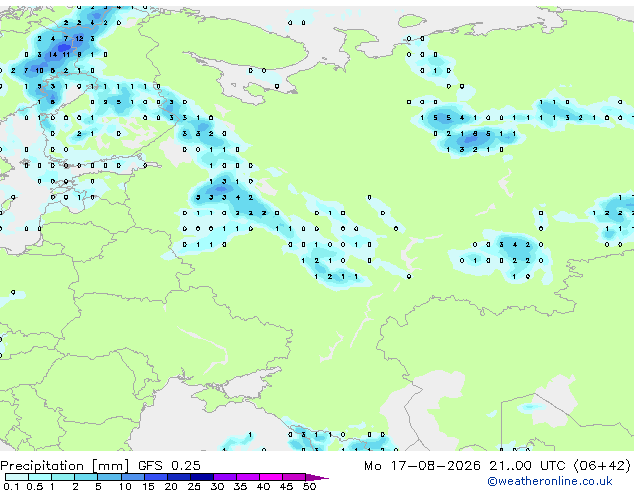Pick the 10–15 mm blue legend swatch
Image resolution: width=634 pixels, height=490 pixels.
click(132, 477)
